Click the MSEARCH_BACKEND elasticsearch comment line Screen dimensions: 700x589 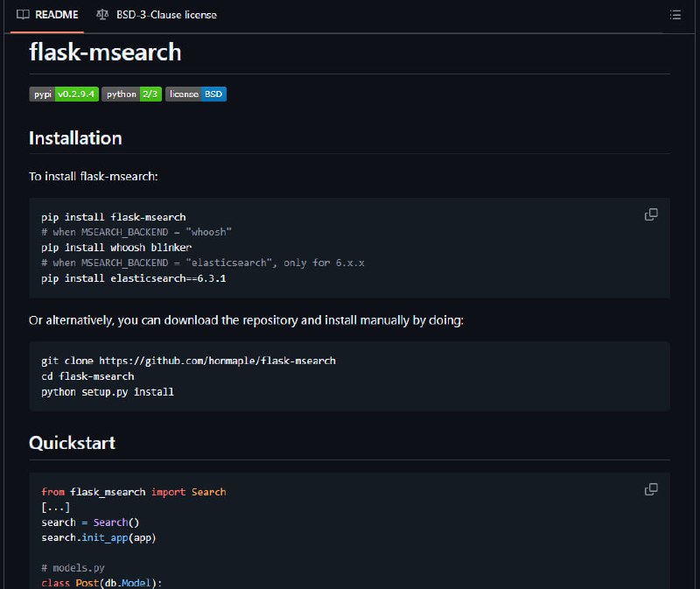point(203,263)
